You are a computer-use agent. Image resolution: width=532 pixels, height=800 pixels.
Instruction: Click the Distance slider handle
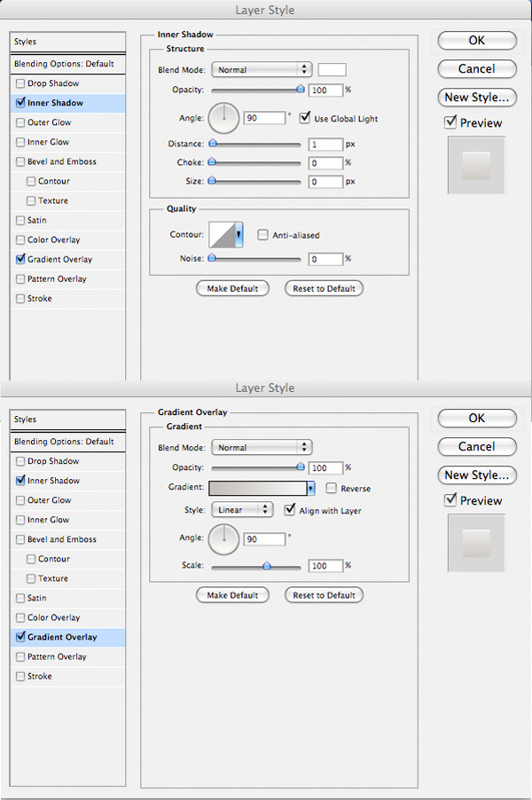click(213, 144)
